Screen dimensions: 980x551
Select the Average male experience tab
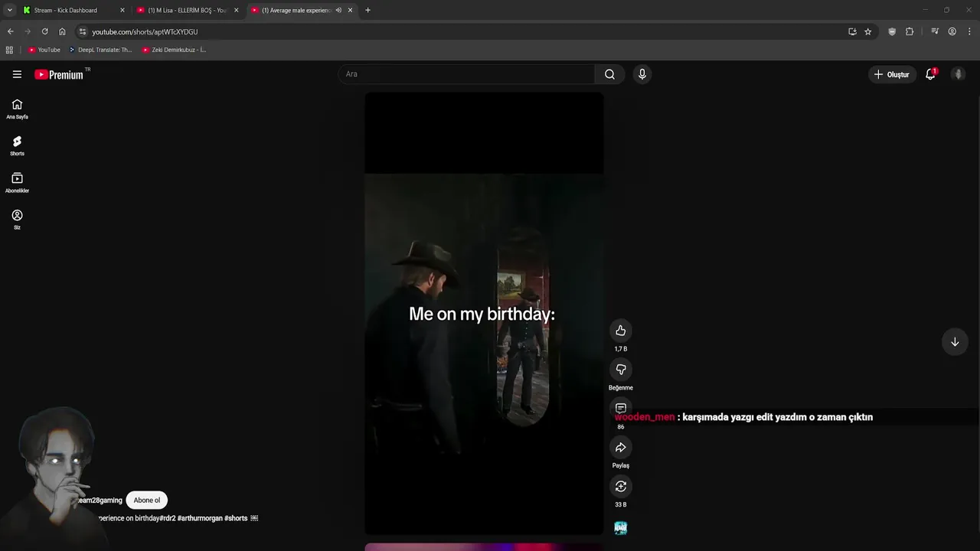302,10
